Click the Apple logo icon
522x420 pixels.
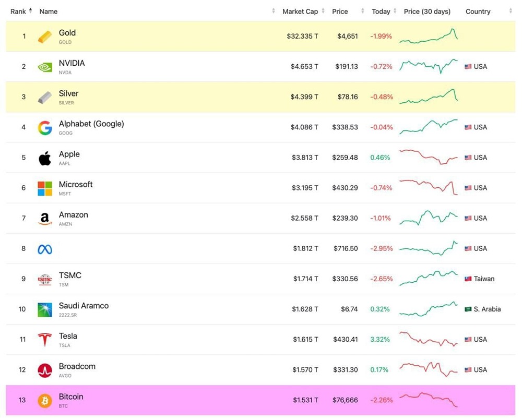click(45, 158)
